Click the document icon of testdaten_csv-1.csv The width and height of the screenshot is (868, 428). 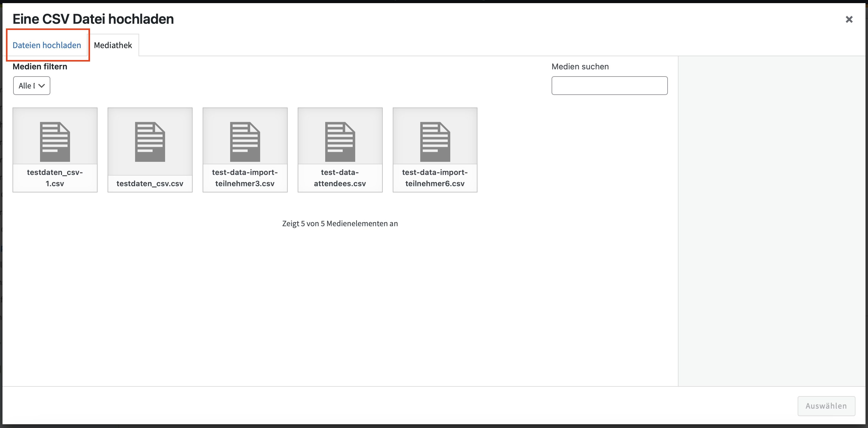click(55, 142)
